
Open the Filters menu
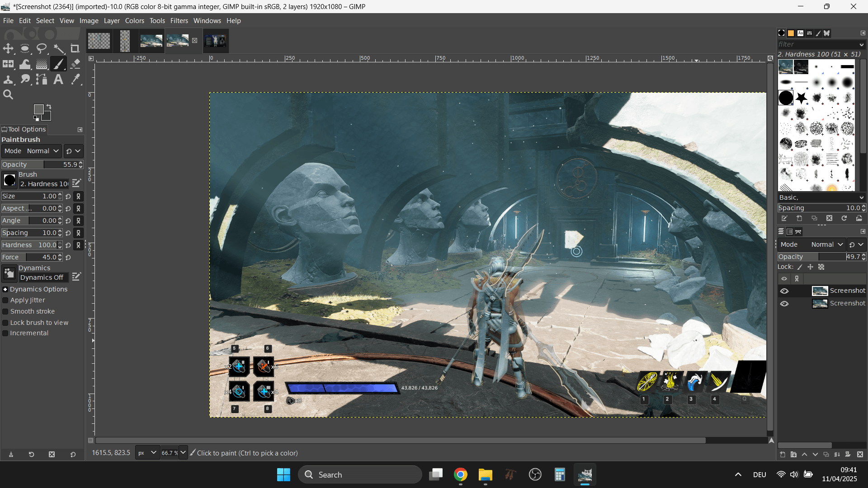179,21
